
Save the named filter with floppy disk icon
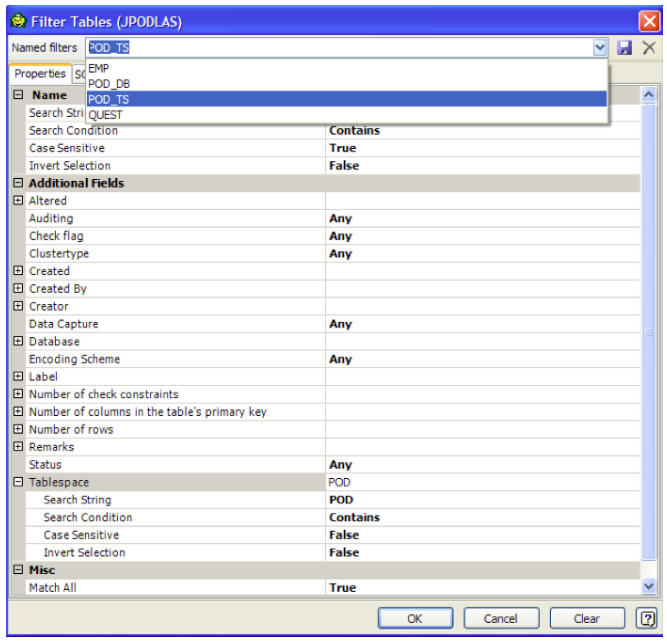[624, 48]
